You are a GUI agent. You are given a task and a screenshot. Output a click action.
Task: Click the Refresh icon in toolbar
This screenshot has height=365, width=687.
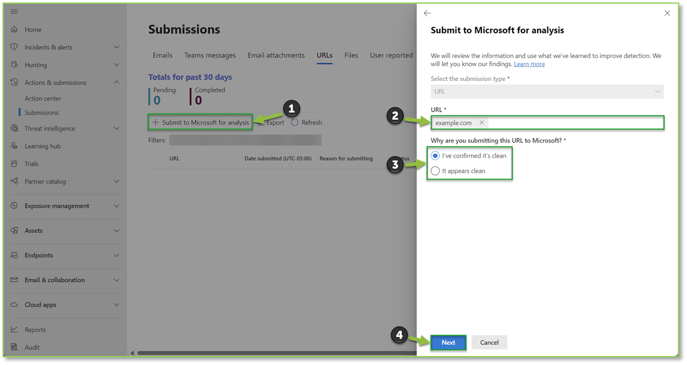coord(294,123)
